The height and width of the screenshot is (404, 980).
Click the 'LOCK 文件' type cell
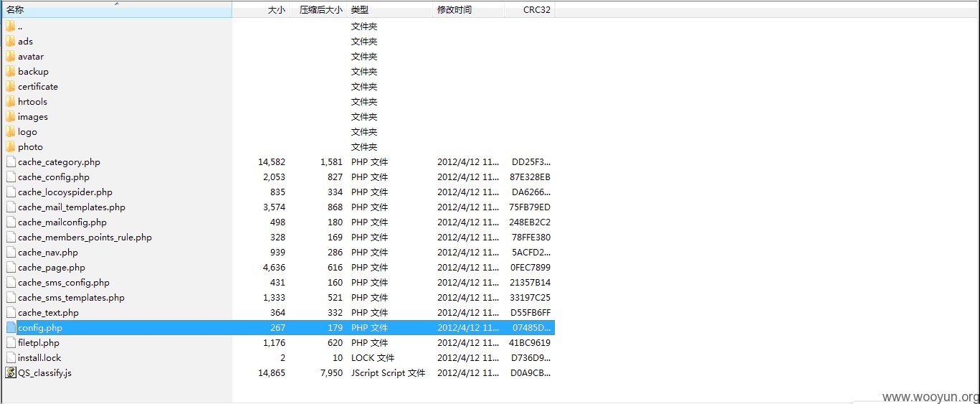click(x=373, y=358)
